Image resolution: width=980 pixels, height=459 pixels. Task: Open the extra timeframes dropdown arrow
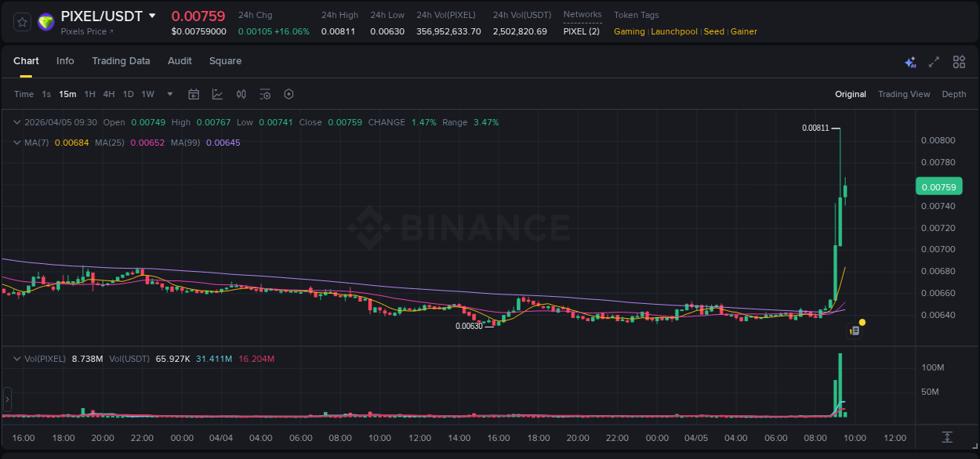pyautogui.click(x=169, y=94)
